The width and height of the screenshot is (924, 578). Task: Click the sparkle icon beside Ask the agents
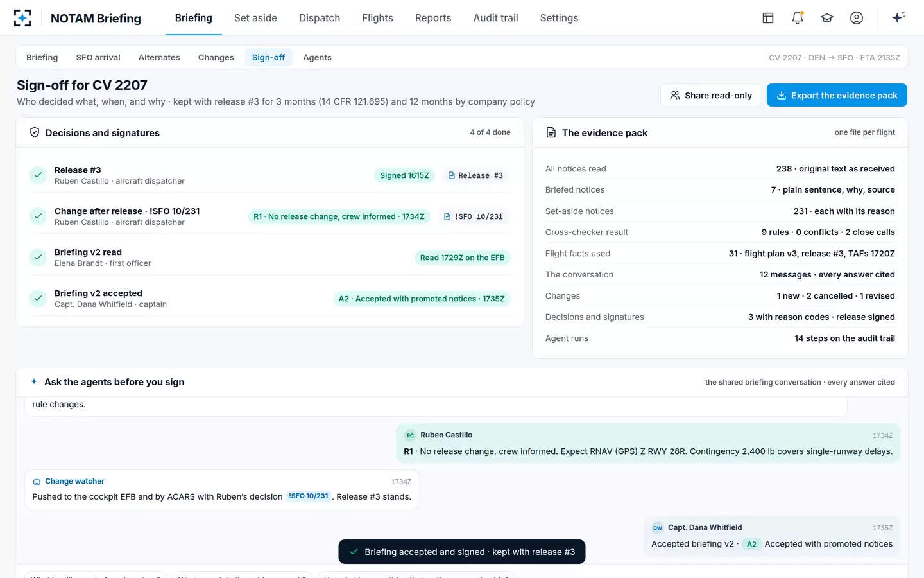click(x=34, y=381)
